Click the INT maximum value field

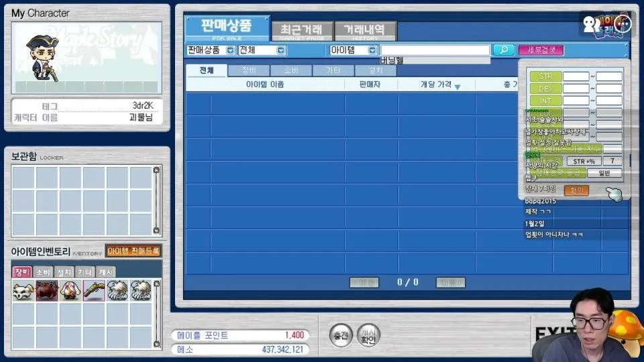(x=609, y=101)
